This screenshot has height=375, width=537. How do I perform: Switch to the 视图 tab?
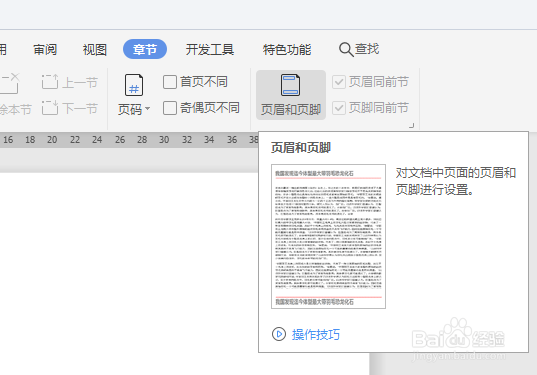pyautogui.click(x=95, y=50)
